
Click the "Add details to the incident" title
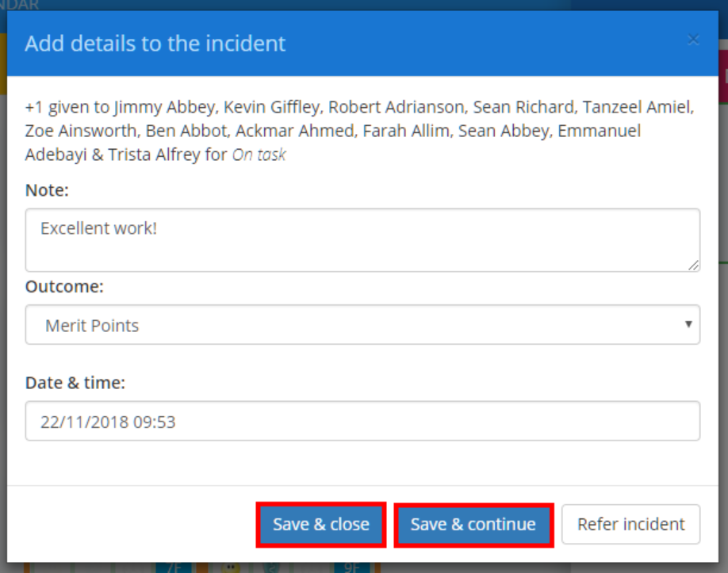155,43
